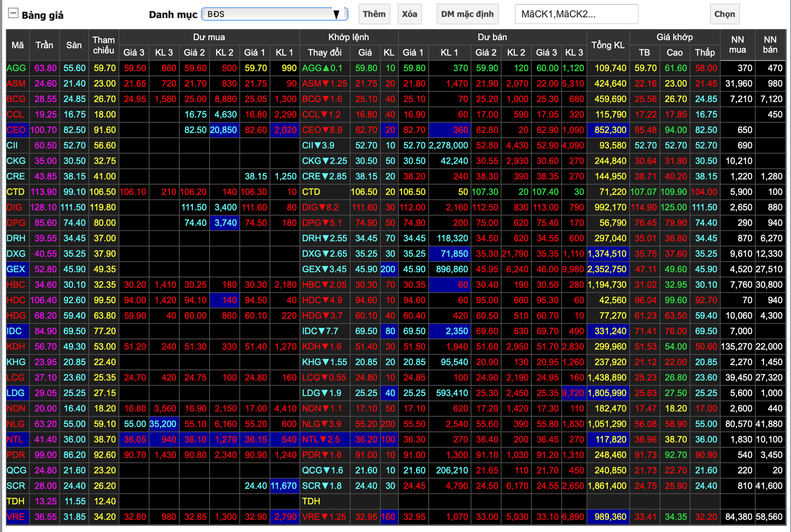Click the Xóa button
Screen dimensions: 791x532
click(409, 14)
